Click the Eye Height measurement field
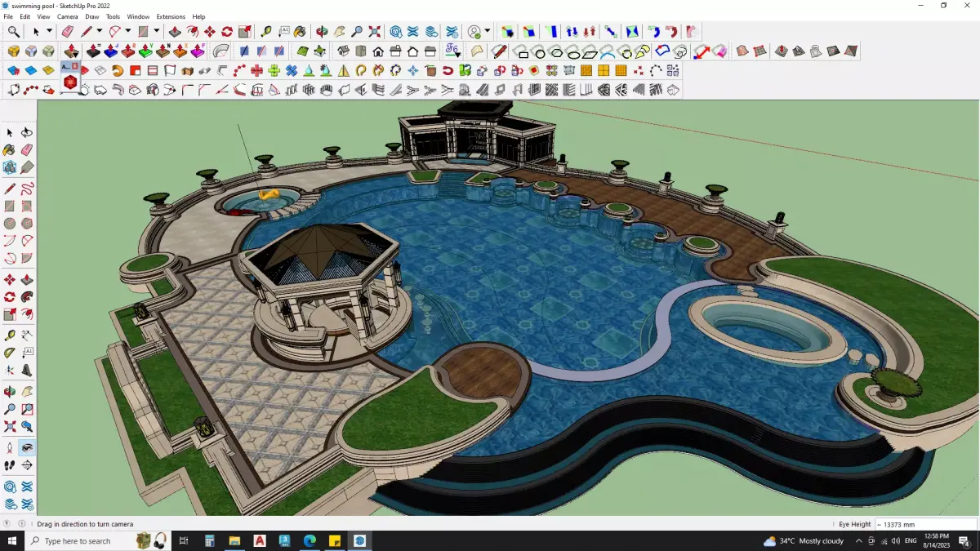Screen dimensions: 980x551 (925, 524)
